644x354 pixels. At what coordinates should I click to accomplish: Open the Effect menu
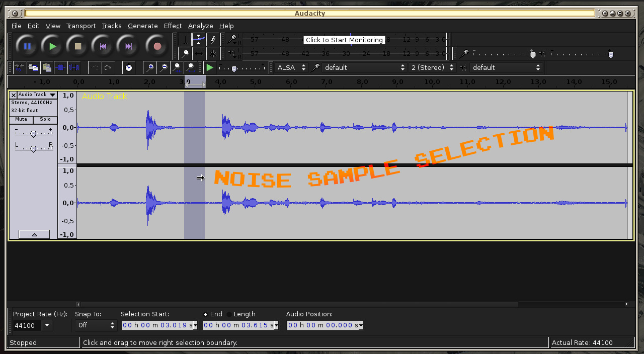click(173, 26)
